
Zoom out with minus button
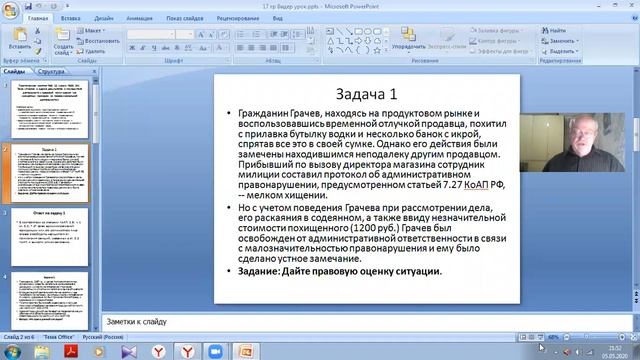click(567, 337)
